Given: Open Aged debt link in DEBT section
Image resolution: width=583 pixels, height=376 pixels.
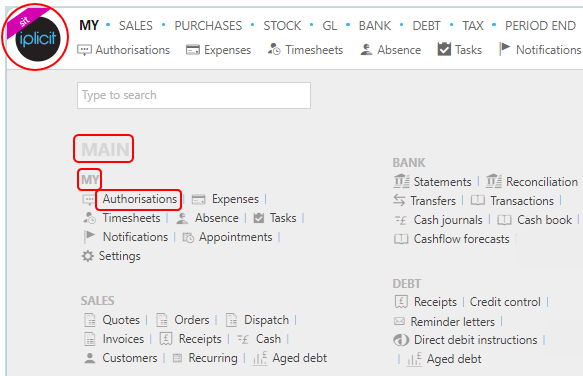Looking at the screenshot, I should coord(454,359).
